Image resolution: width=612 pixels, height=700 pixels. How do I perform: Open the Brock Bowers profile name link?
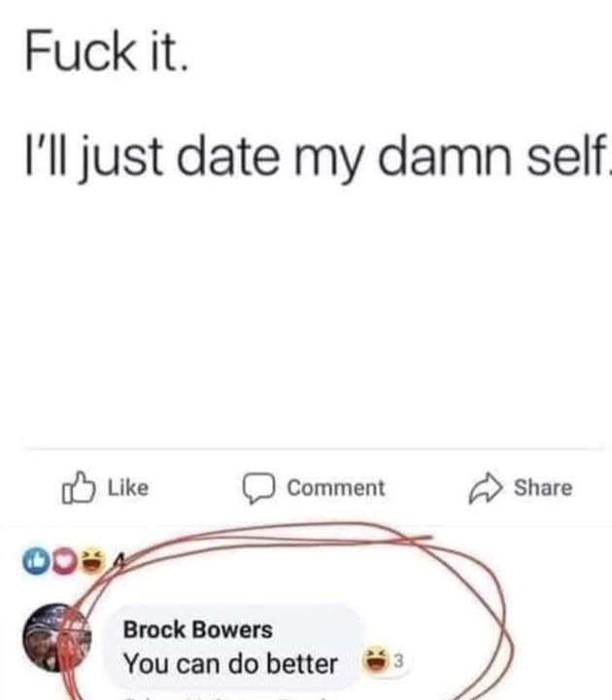tap(197, 629)
